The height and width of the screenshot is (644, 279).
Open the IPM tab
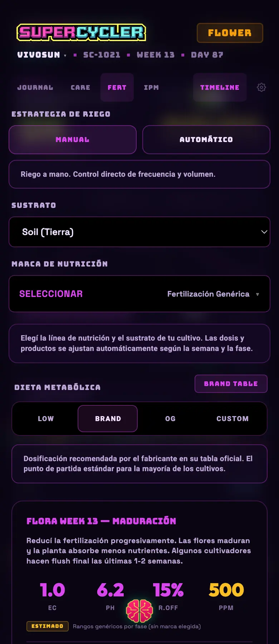click(x=151, y=87)
